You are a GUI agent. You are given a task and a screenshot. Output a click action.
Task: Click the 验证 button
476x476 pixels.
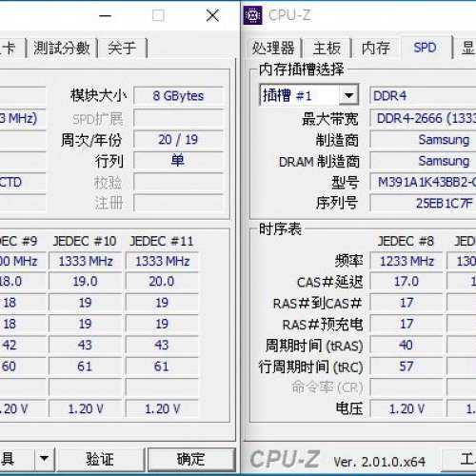pos(100,459)
